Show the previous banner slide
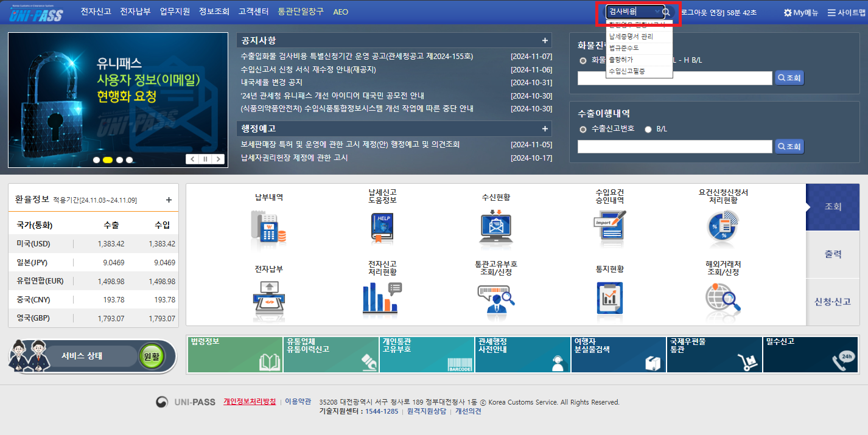The image size is (868, 435). click(192, 159)
